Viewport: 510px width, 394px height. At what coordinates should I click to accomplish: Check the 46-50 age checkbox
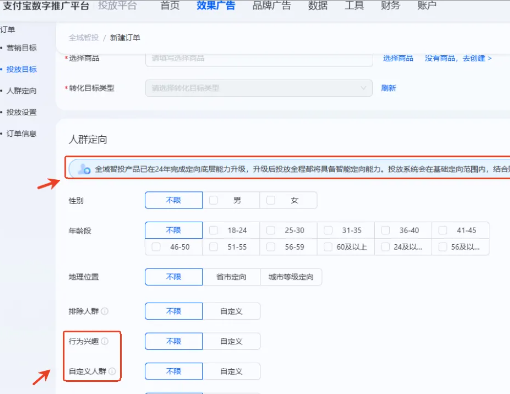[x=156, y=247]
